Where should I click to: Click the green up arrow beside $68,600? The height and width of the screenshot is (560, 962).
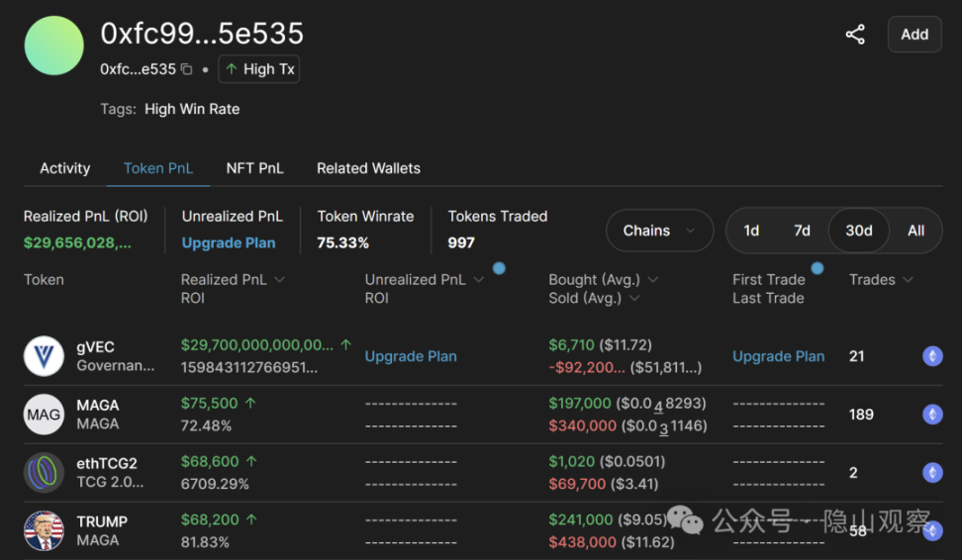(251, 461)
